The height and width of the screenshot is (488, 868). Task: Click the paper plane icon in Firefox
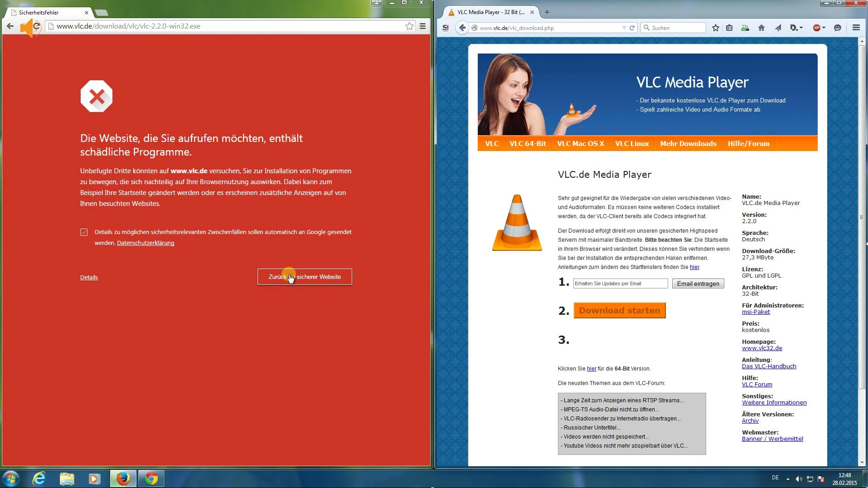tap(778, 28)
